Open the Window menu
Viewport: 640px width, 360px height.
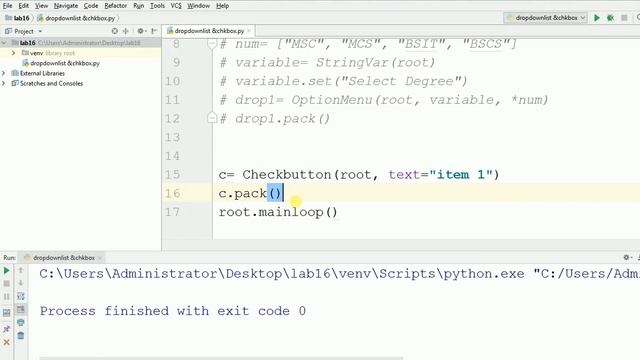(198, 6)
